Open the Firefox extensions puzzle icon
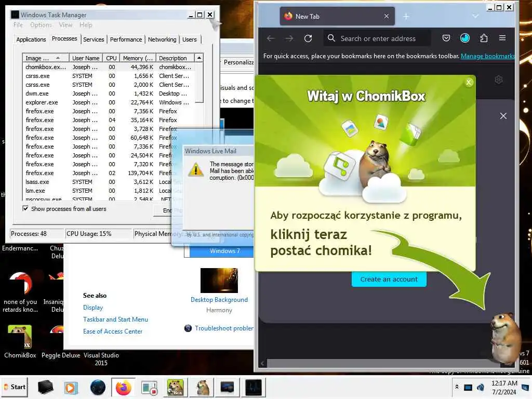 [x=484, y=38]
